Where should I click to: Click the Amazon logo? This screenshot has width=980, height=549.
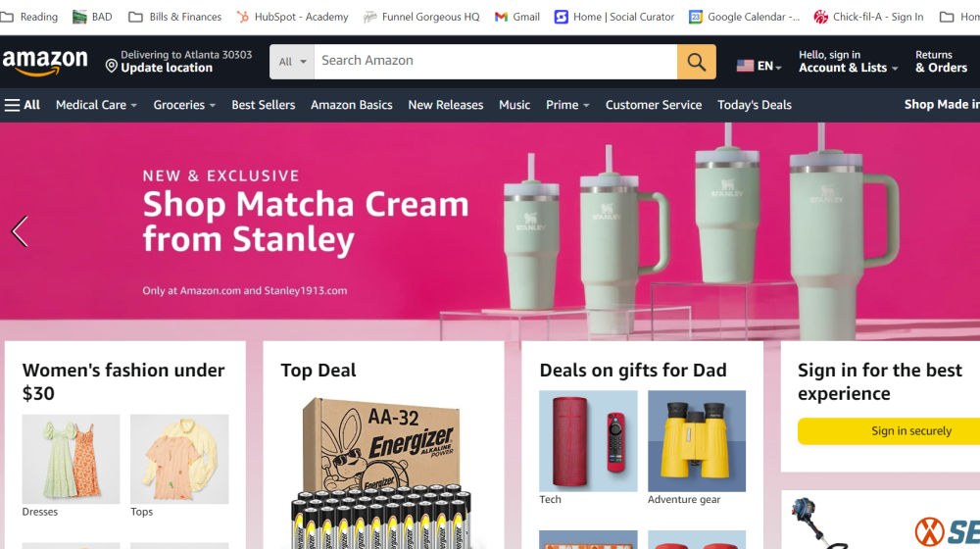click(x=45, y=62)
